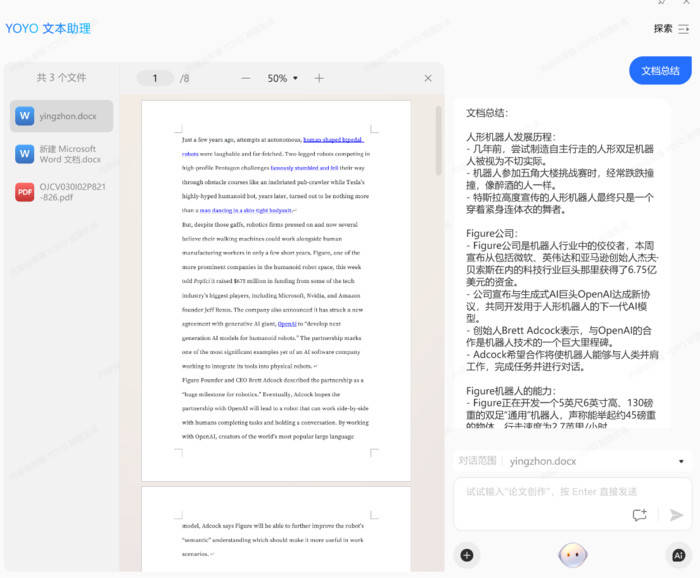Click the pin icon at window top
700x578 pixels.
tap(662, 2)
